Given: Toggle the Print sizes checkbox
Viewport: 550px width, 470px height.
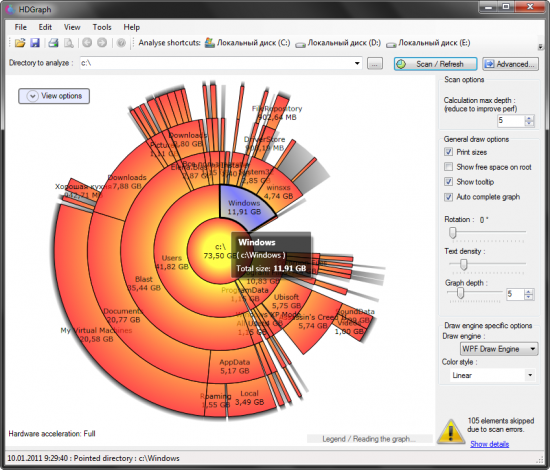Looking at the screenshot, I should coord(448,152).
